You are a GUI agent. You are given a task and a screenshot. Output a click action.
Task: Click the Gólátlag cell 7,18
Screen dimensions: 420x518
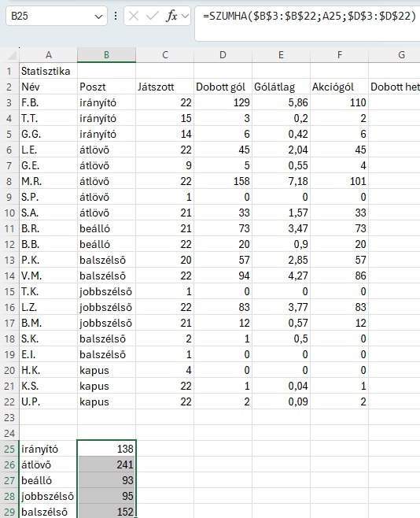[x=281, y=181]
